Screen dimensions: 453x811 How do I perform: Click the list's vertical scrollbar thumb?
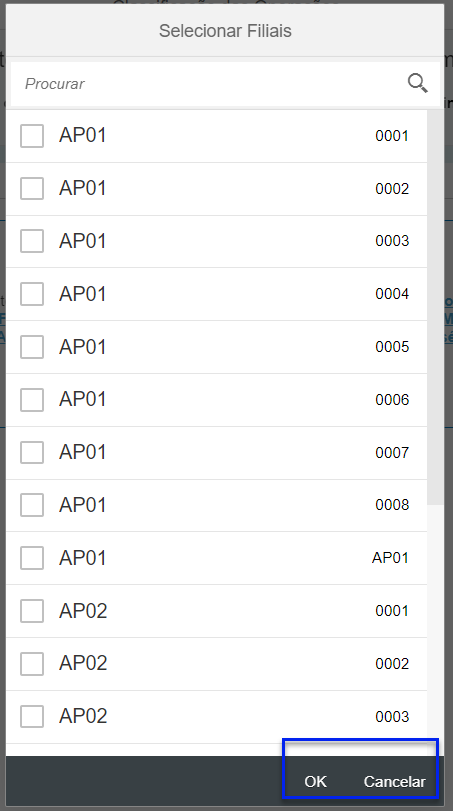pos(435,307)
